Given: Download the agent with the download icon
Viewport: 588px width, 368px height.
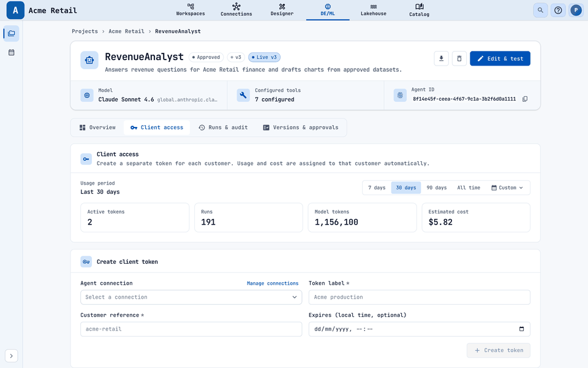Looking at the screenshot, I should coord(442,59).
